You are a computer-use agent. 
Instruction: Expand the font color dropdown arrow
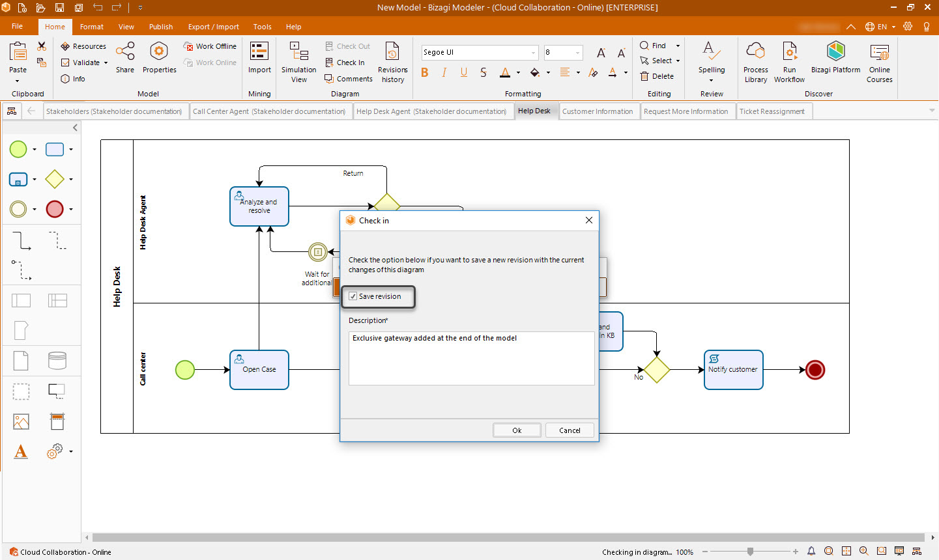[518, 73]
